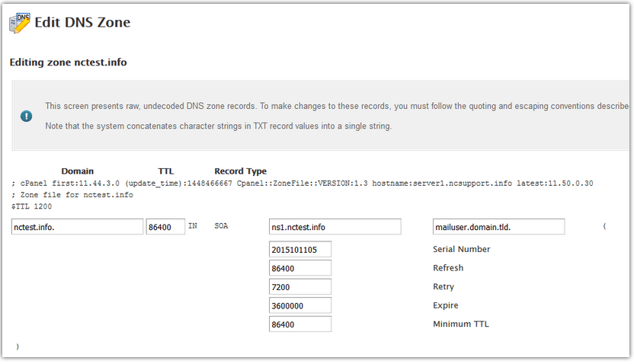Click the Domain column header

pos(77,171)
